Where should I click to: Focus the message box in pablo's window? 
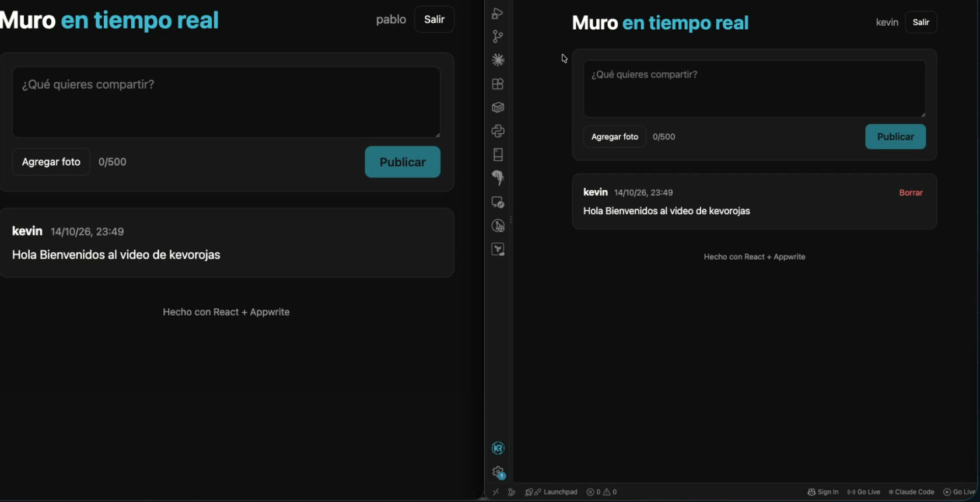[226, 102]
